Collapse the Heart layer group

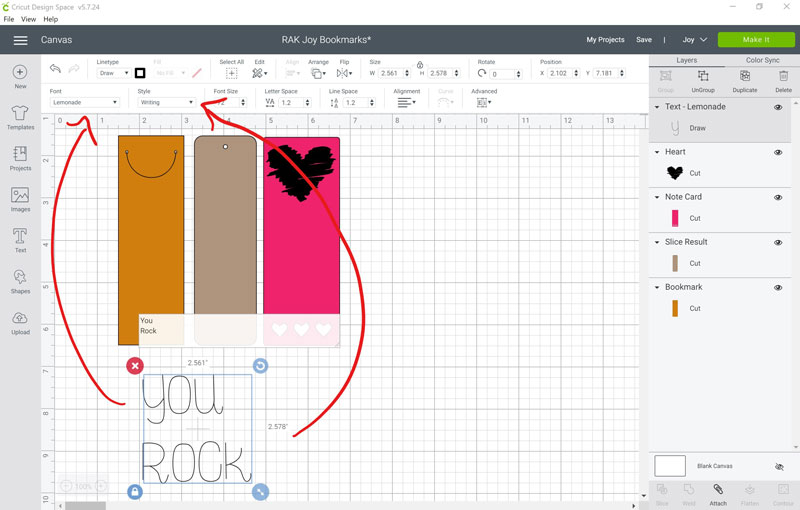(657, 152)
